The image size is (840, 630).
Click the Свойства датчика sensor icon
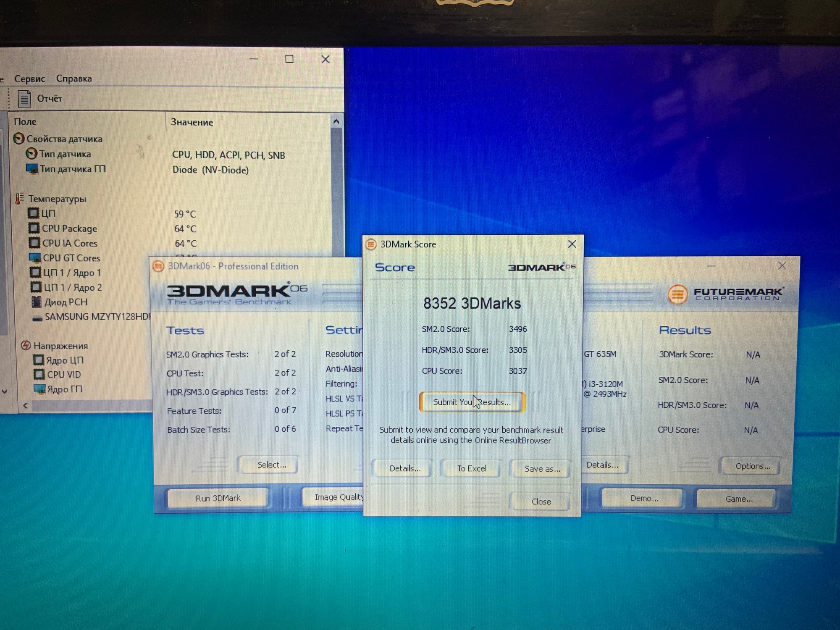click(19, 139)
